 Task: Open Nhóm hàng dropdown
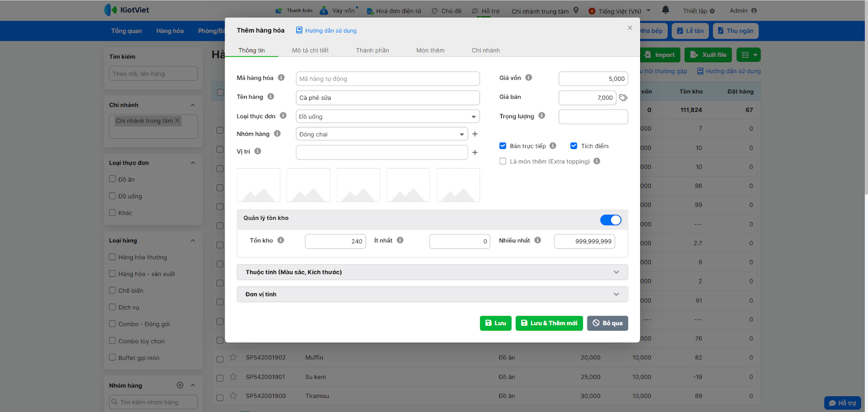(x=381, y=134)
